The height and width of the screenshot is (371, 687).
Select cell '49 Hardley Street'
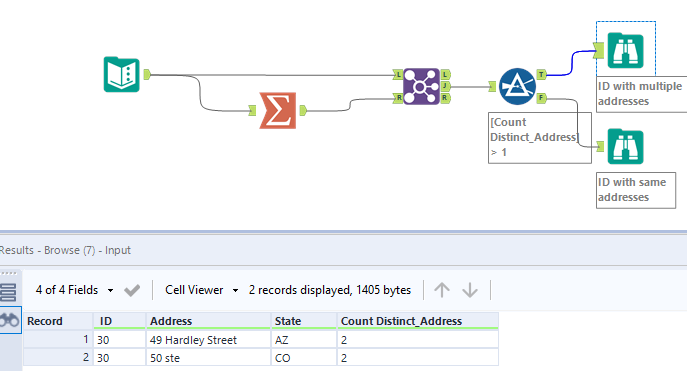[x=208, y=340]
